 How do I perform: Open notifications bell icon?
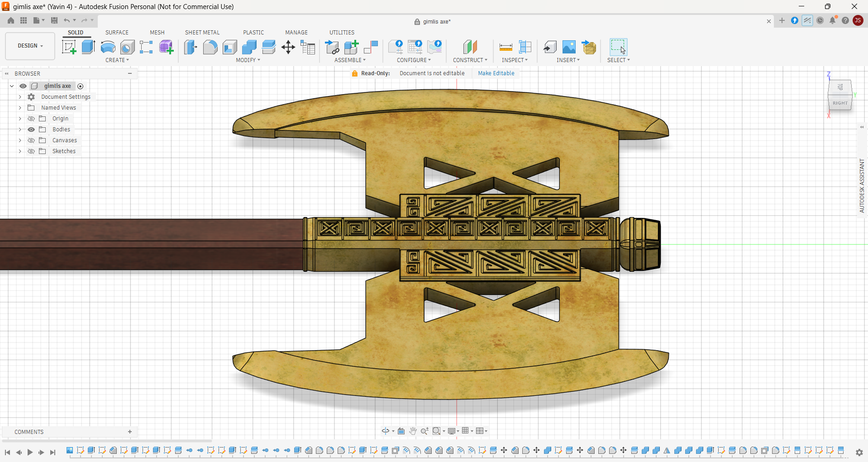click(x=833, y=20)
